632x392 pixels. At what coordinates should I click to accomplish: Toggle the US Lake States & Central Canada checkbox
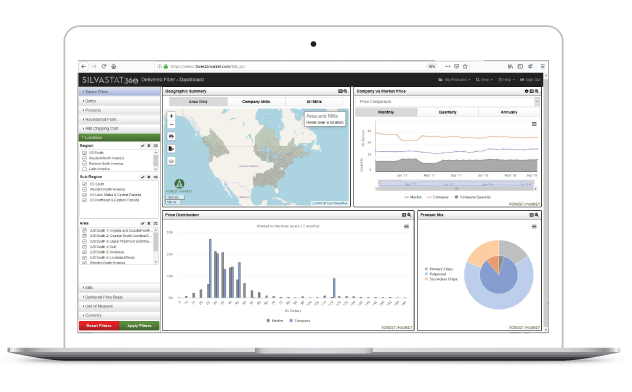[85, 195]
